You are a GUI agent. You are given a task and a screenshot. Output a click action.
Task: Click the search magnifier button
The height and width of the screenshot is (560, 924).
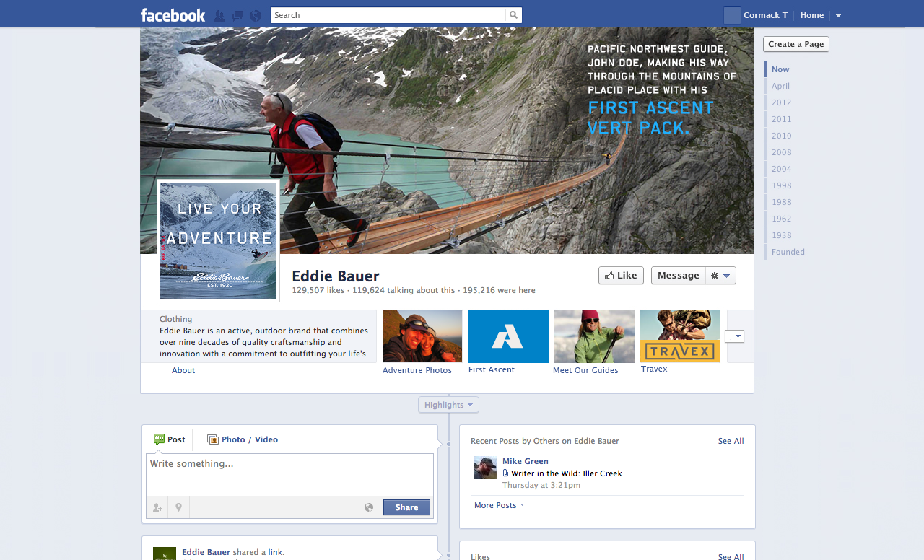click(513, 15)
